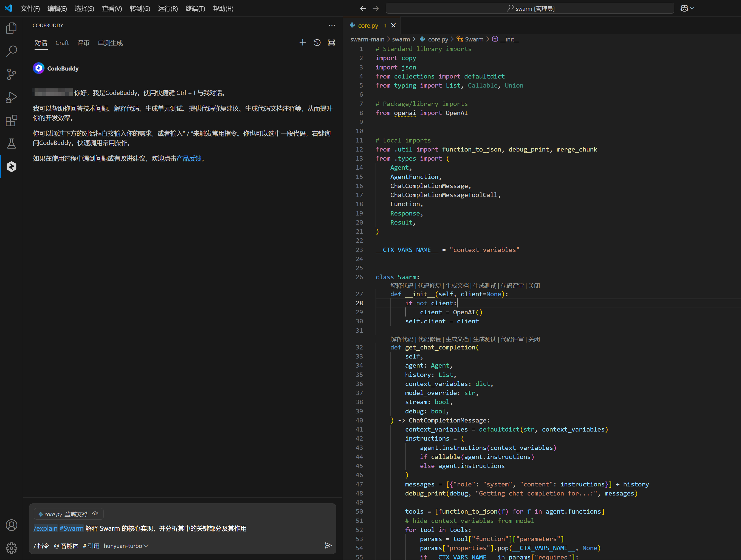Open the Run and Debug view
Viewport: 741px width, 560px height.
pyautogui.click(x=12, y=97)
